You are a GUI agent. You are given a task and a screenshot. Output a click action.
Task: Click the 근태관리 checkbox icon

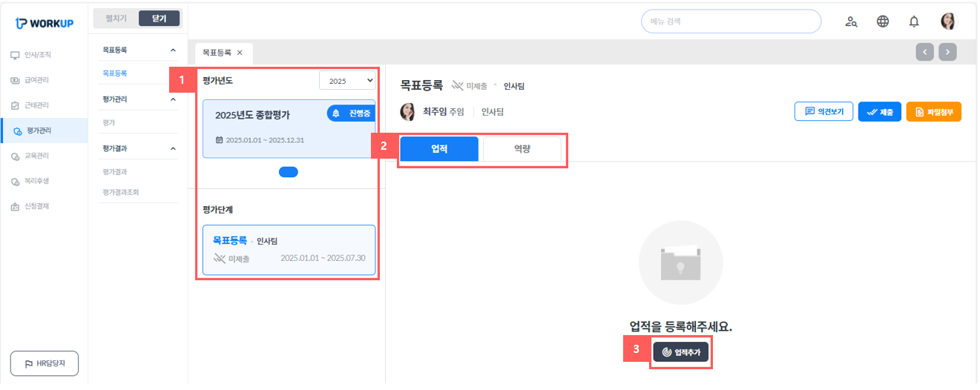pyautogui.click(x=15, y=105)
